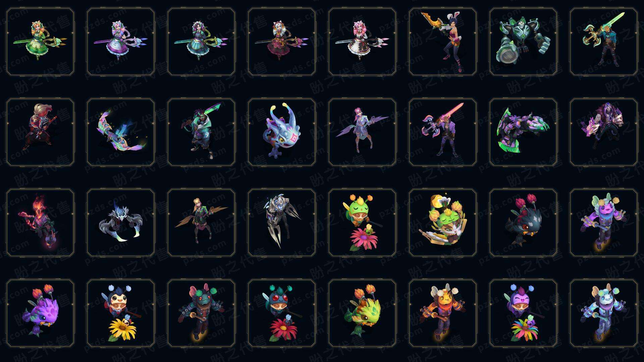Screen dimensions: 644x362
Task: Pick the flaming red skull character tile
Action: point(40,223)
